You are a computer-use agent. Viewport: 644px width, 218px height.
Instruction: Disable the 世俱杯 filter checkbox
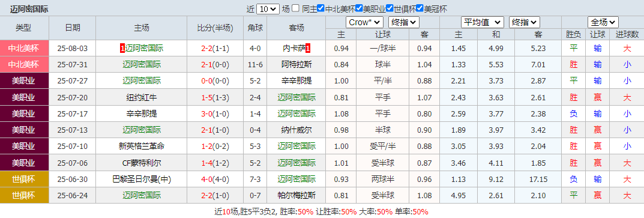389,8
